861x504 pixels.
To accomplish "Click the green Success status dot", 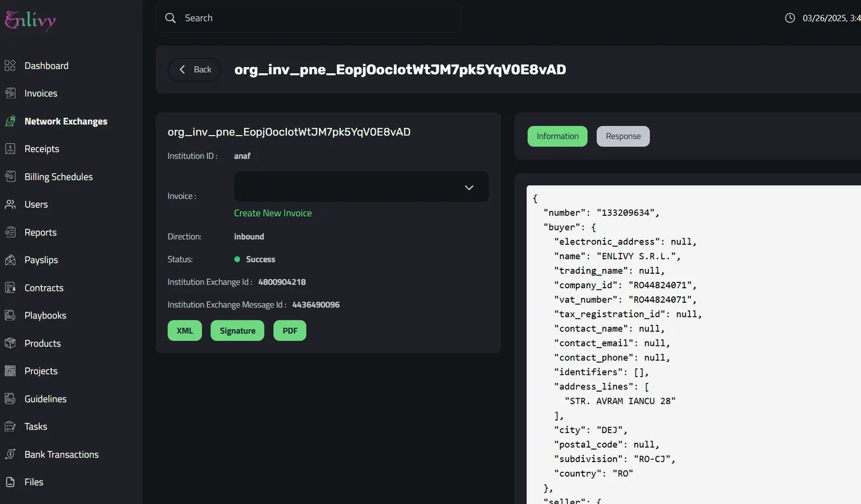I will (x=237, y=259).
